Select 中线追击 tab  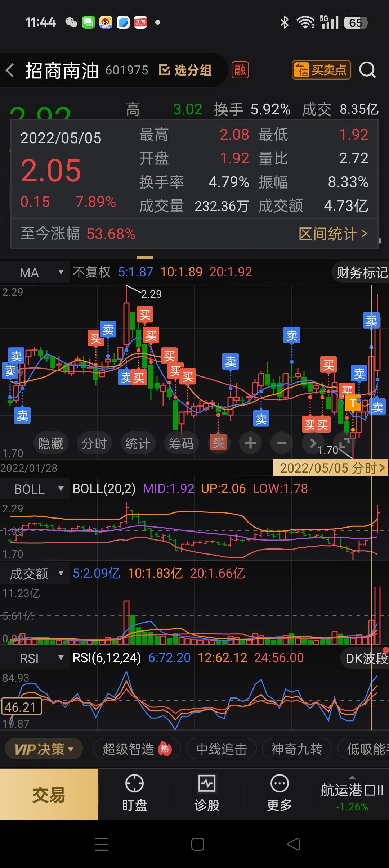click(222, 749)
